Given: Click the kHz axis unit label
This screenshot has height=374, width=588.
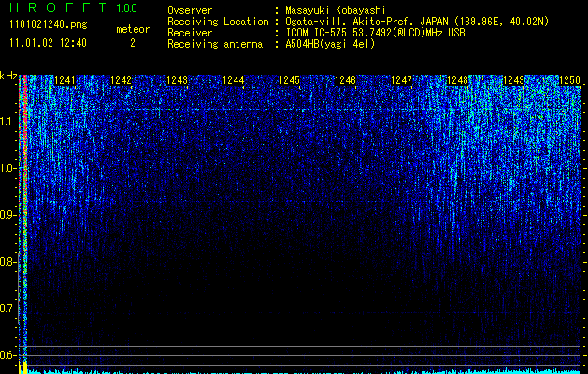Looking at the screenshot, I should click(8, 76).
